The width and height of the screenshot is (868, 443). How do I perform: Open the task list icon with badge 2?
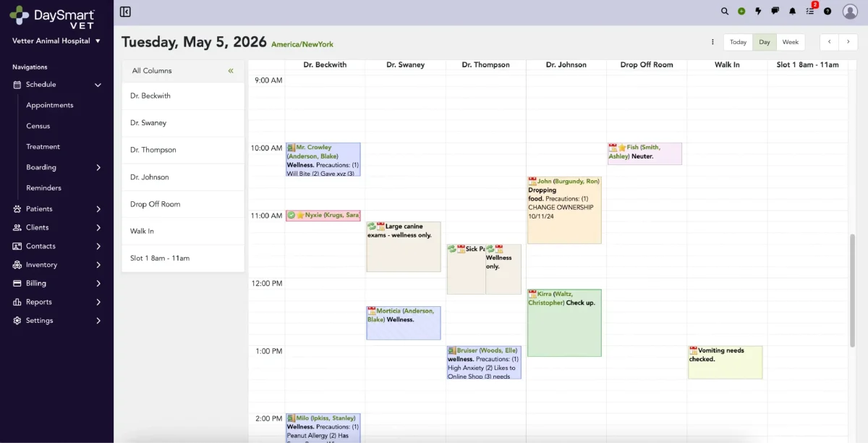click(811, 10)
